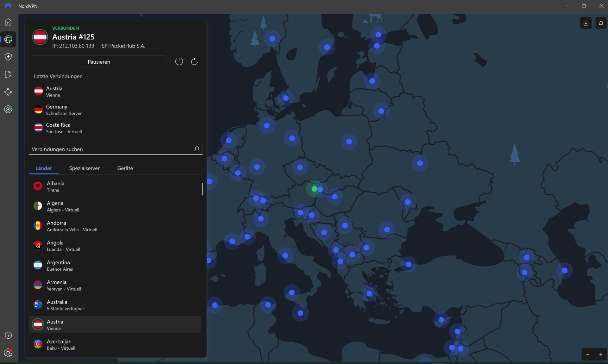This screenshot has height=364, width=608.
Task: Click the disconnect power icon
Action: point(179,61)
